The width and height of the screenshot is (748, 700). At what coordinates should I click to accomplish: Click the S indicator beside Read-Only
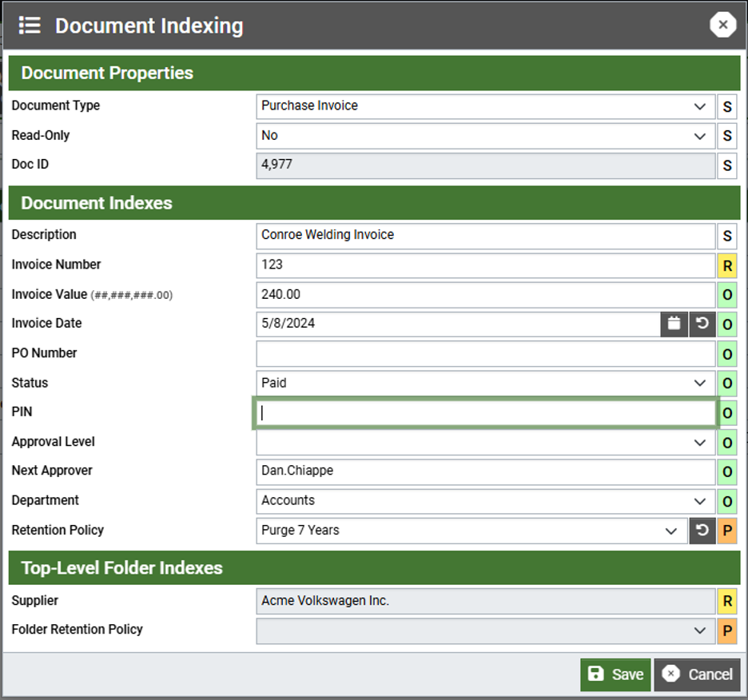pos(727,136)
